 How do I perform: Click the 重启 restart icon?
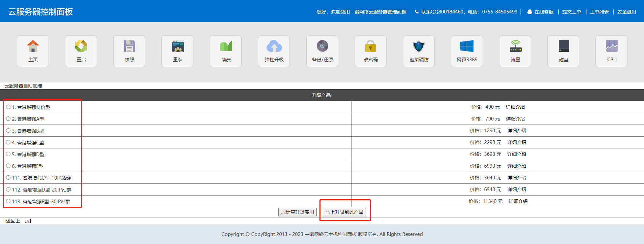coord(81,47)
